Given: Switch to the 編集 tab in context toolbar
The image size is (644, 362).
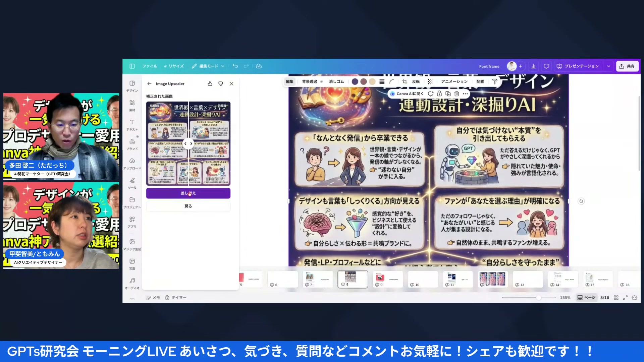Looking at the screenshot, I should [289, 81].
